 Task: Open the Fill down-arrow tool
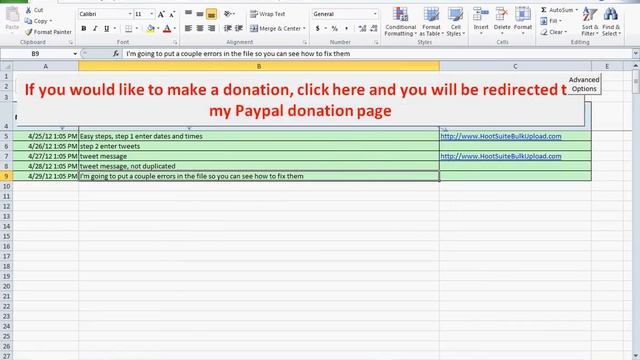tap(544, 21)
